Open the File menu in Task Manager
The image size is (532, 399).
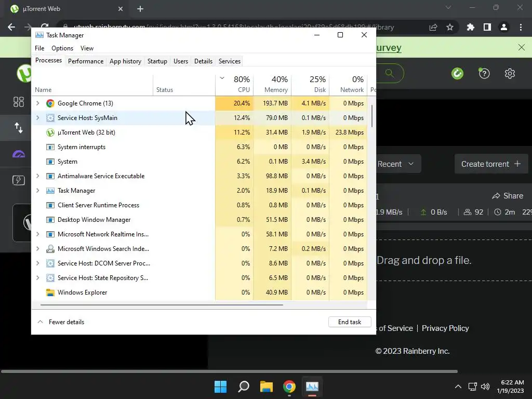tap(39, 48)
